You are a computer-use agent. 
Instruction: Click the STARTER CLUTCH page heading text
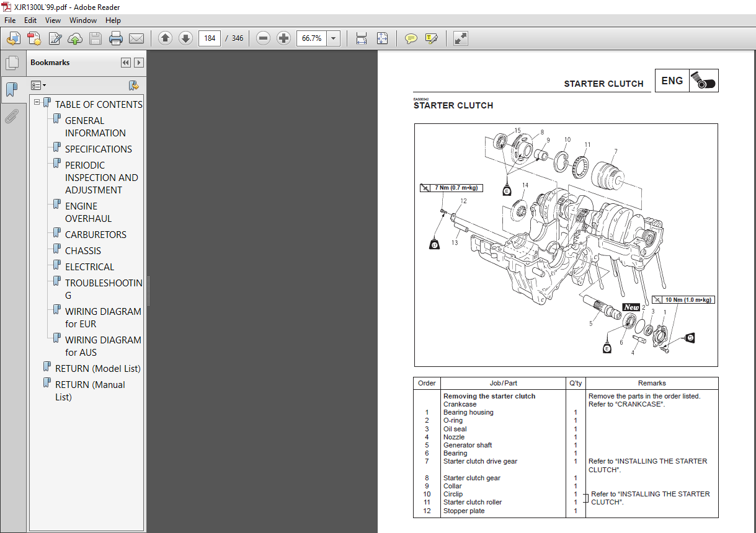453,105
